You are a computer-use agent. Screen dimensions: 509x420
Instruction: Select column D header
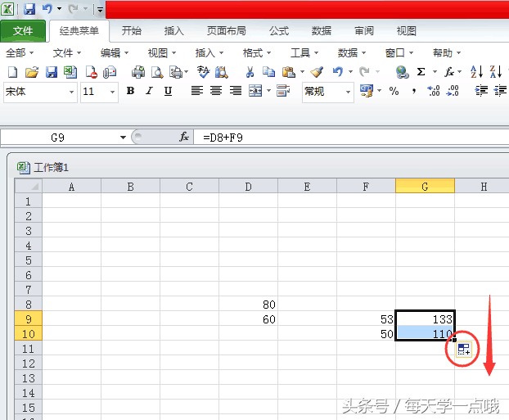[248, 187]
